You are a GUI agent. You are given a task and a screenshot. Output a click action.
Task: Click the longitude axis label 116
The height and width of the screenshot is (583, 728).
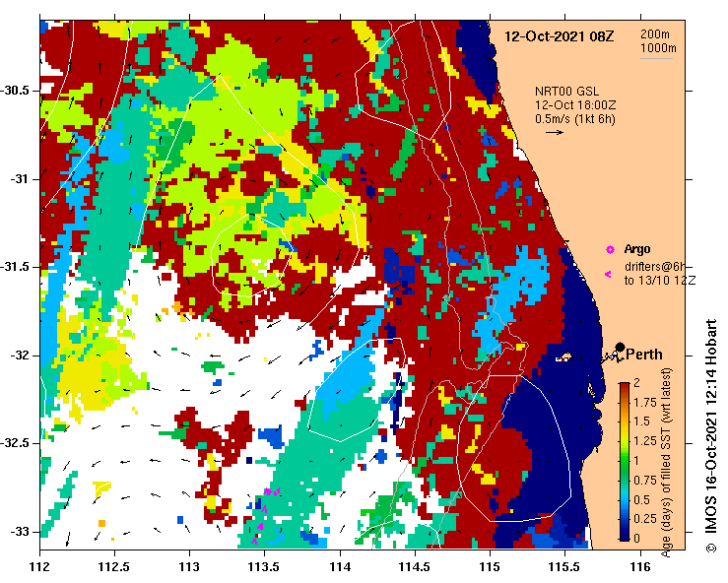640,567
